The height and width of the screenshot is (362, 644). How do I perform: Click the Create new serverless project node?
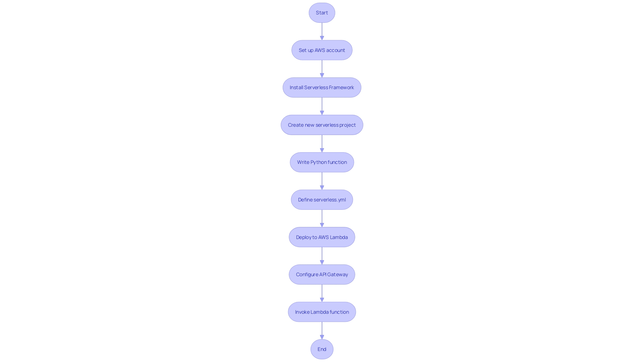(322, 125)
